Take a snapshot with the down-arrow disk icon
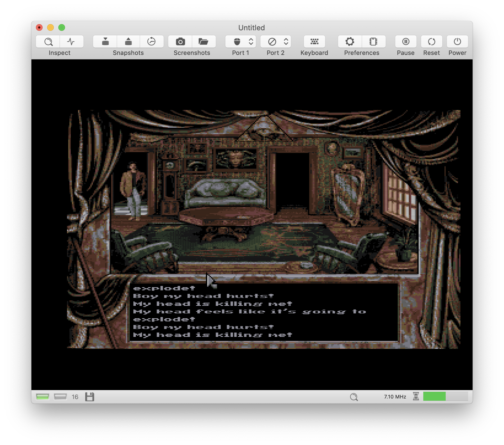The height and width of the screenshot is (445, 504). click(105, 42)
